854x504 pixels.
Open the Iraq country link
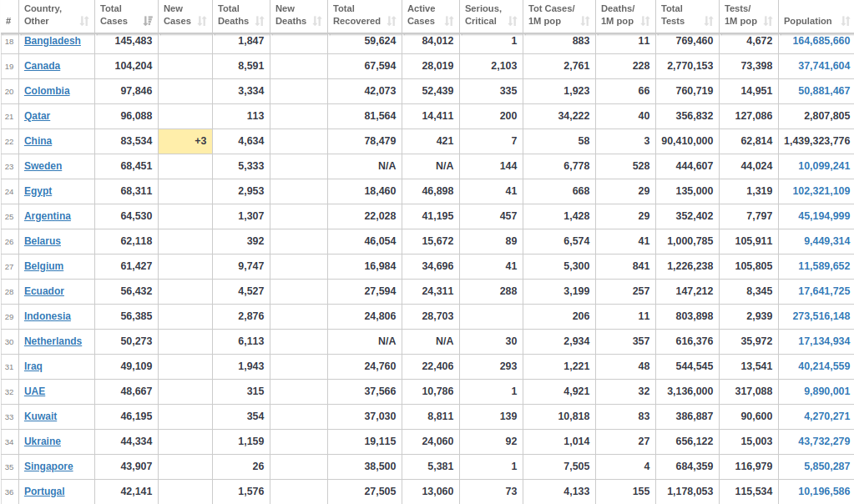coord(33,366)
